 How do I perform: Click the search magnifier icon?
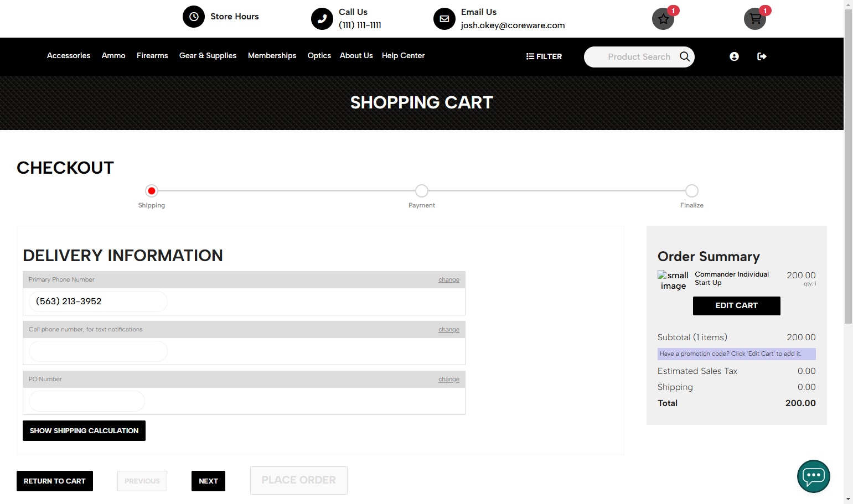(x=685, y=56)
